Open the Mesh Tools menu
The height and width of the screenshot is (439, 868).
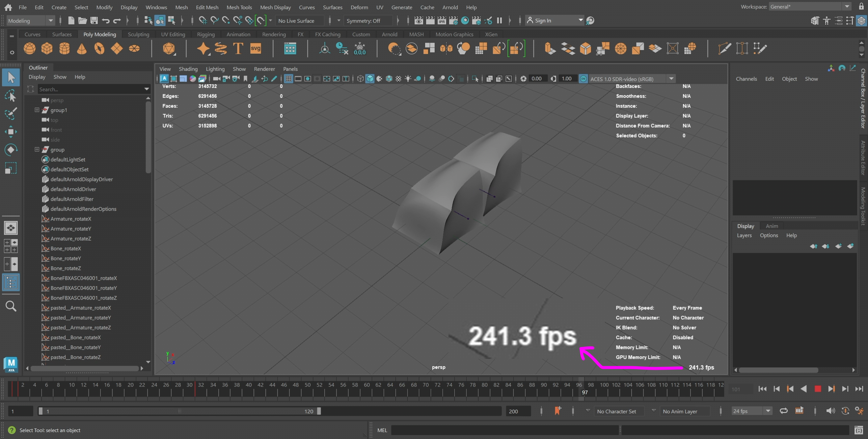239,7
